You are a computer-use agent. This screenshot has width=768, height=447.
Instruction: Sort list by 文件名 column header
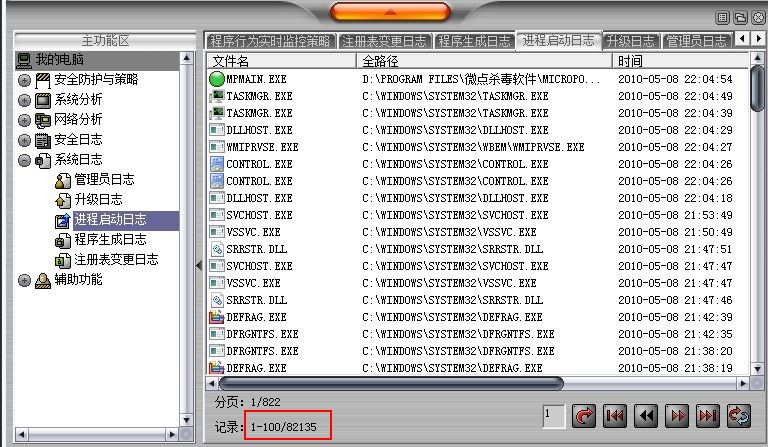[x=282, y=61]
